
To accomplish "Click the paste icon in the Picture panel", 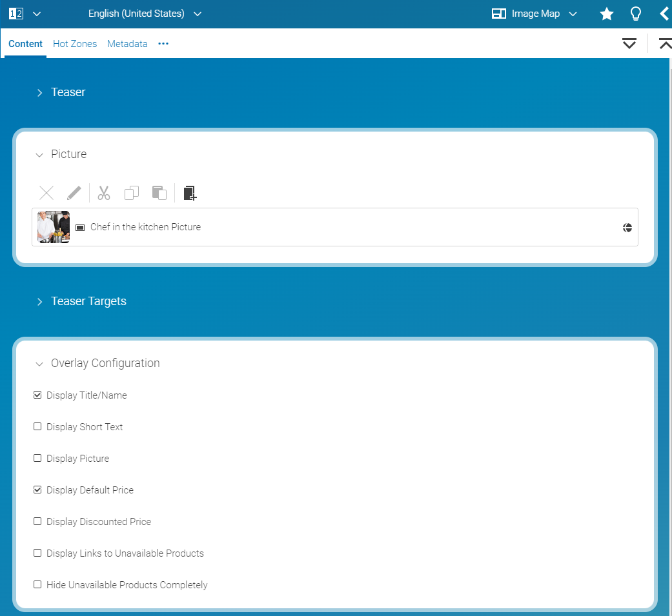I will coord(159,192).
